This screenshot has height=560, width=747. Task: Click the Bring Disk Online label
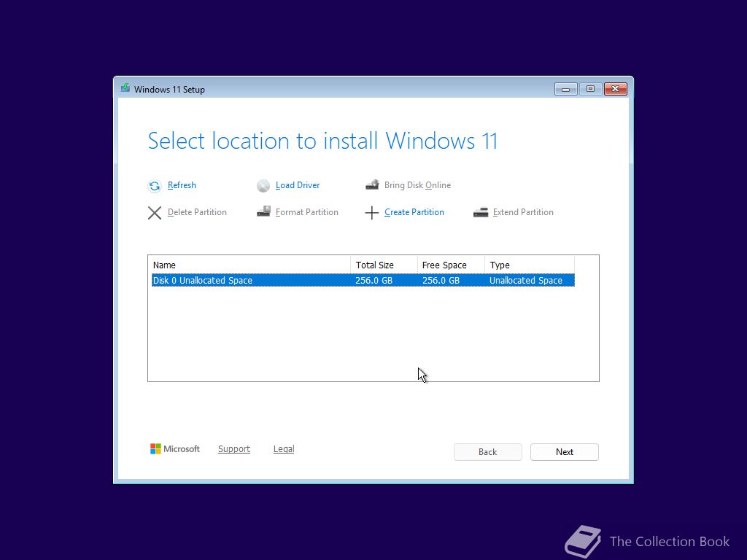(x=417, y=185)
